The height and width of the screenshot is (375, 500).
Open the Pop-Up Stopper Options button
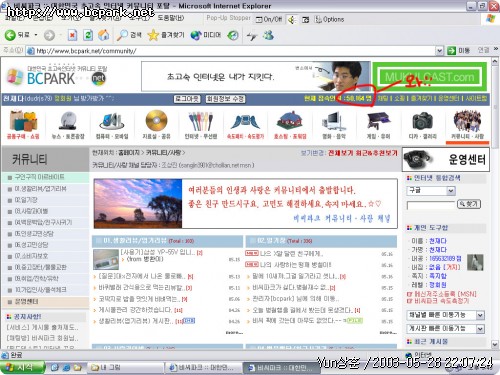(x=329, y=19)
